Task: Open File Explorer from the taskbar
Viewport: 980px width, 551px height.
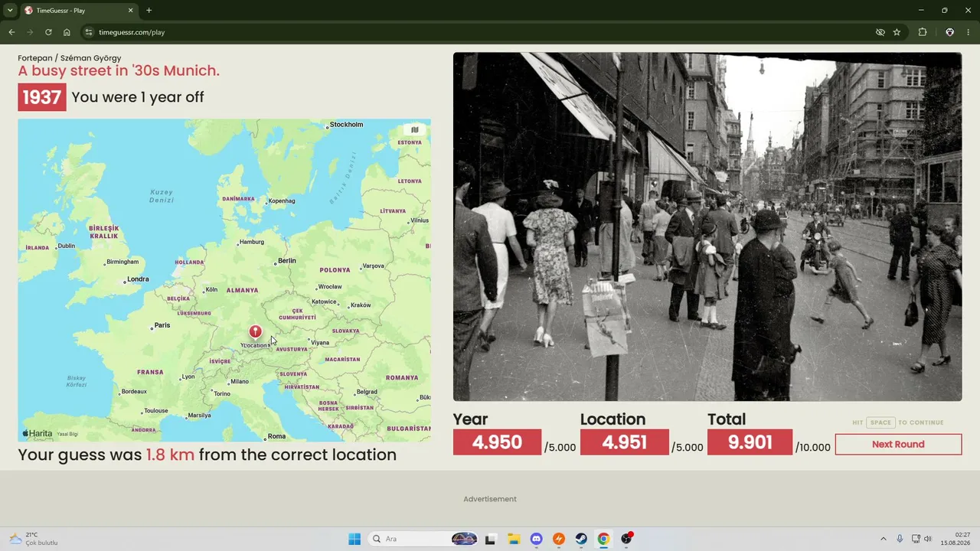Action: [x=513, y=539]
